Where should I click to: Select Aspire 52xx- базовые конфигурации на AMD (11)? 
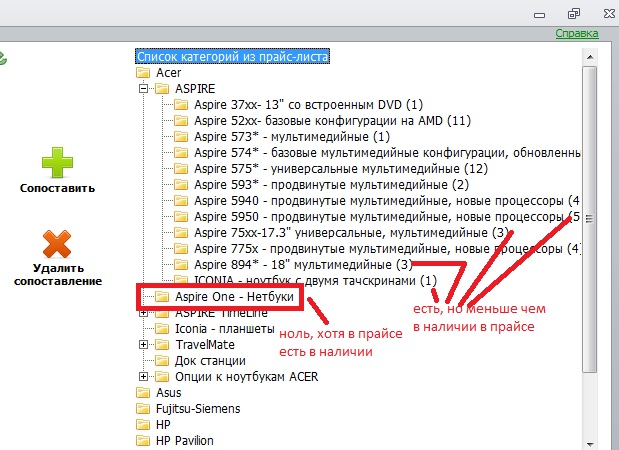click(332, 120)
